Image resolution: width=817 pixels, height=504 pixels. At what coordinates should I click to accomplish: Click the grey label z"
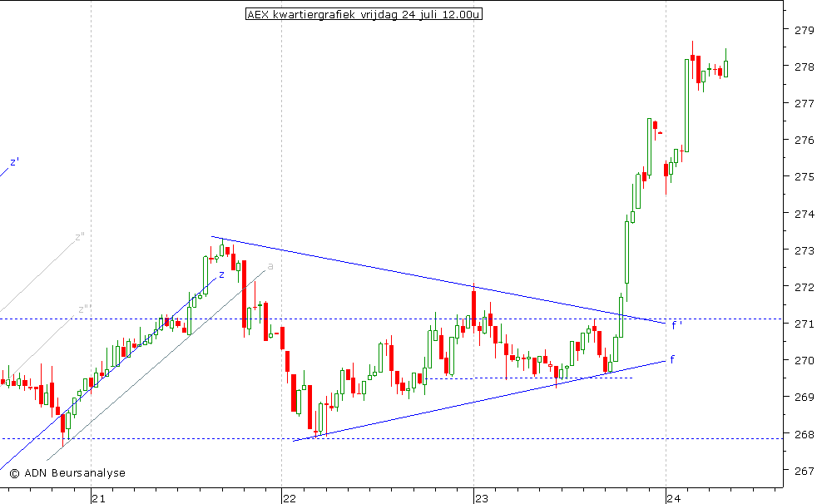pyautogui.click(x=80, y=237)
